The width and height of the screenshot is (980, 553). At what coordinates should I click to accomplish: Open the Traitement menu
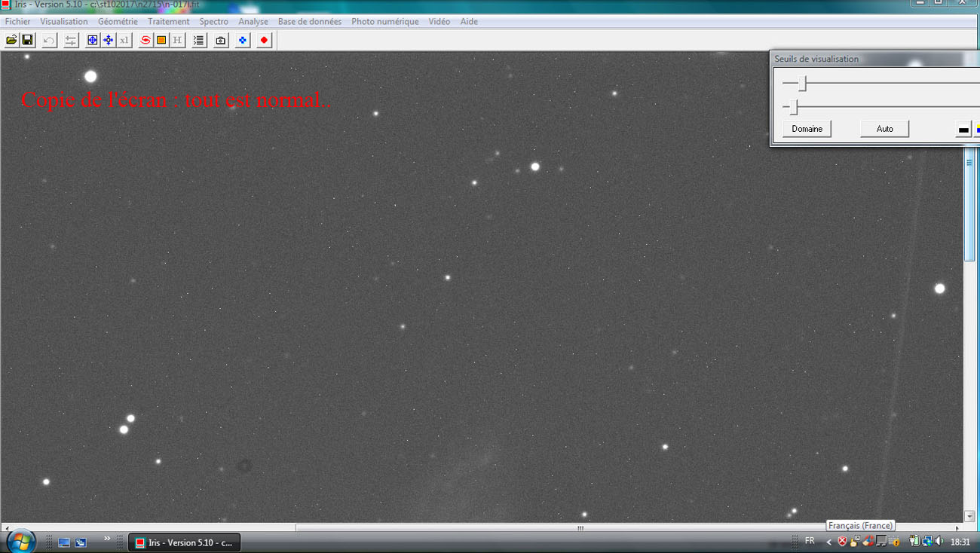(x=169, y=22)
